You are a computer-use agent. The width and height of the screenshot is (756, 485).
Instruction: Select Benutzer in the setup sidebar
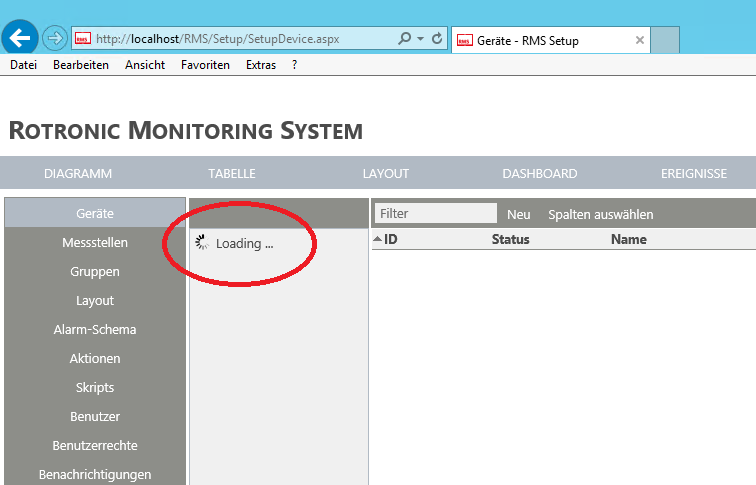click(x=95, y=416)
